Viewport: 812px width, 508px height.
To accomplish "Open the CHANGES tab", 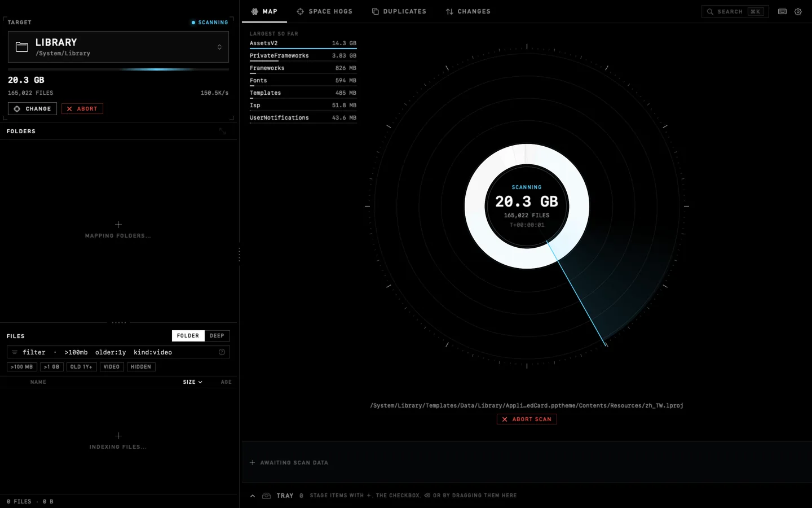I will click(468, 11).
